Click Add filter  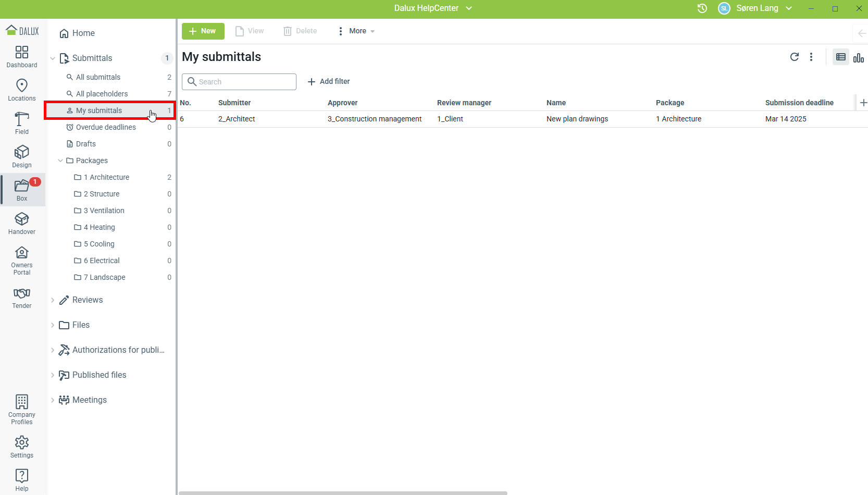(329, 82)
